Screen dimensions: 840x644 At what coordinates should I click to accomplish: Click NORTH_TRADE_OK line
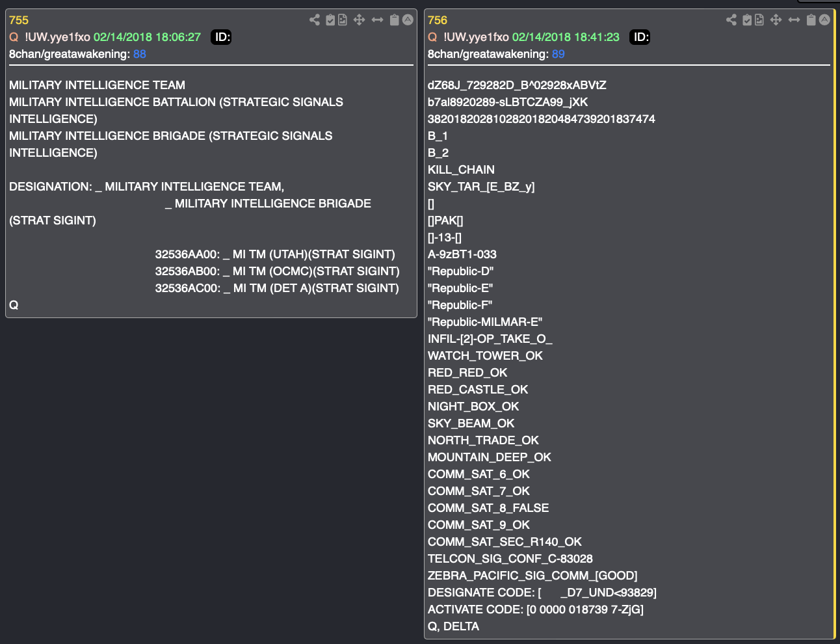tap(483, 440)
